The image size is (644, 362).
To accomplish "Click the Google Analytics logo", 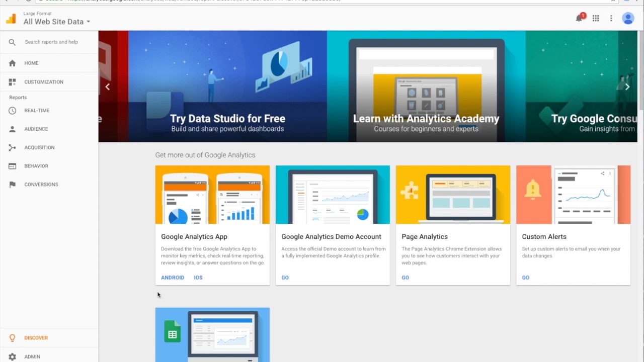I will coord(11,19).
